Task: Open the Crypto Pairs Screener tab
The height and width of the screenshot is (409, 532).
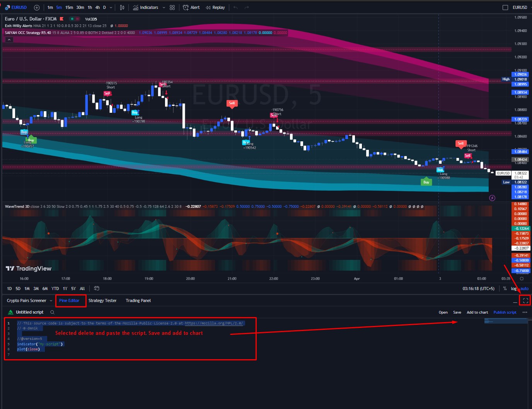Action: (x=26, y=300)
